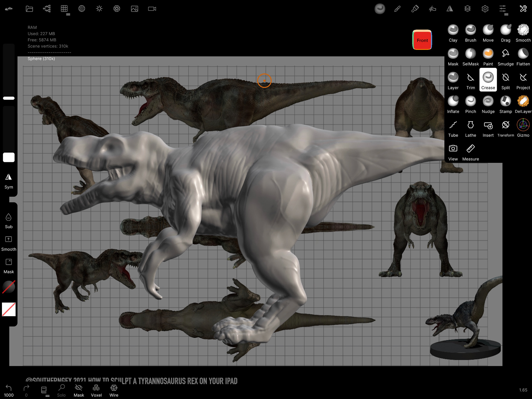Choose the Lathe tool
The width and height of the screenshot is (532, 399).
(470, 129)
